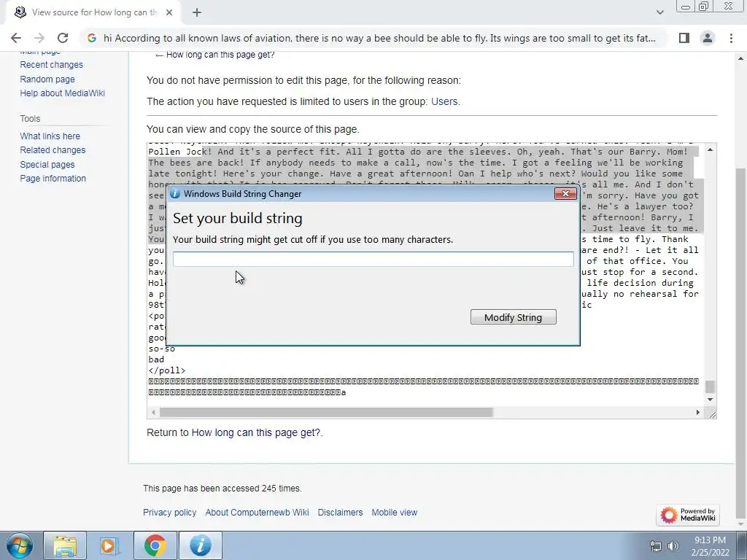Click the source textarea down scroll arrow
Viewport: 747px width, 560px height.
[710, 399]
